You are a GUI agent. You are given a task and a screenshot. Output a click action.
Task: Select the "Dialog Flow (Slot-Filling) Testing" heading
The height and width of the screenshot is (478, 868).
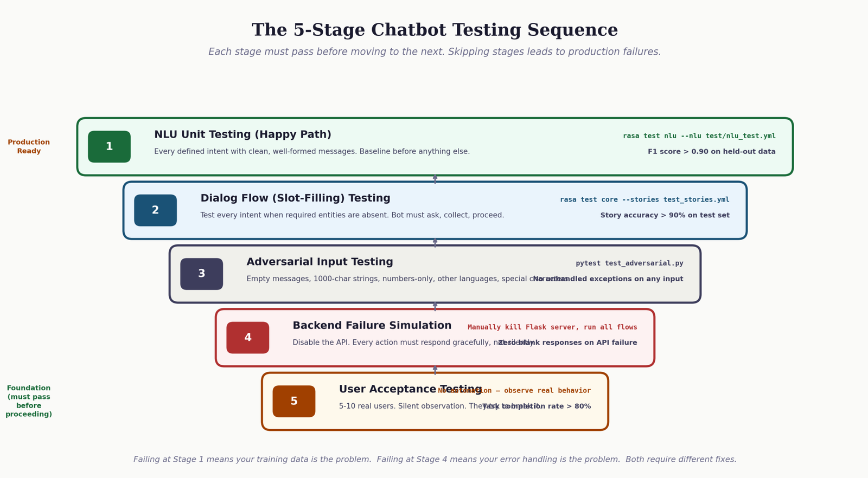(295, 198)
